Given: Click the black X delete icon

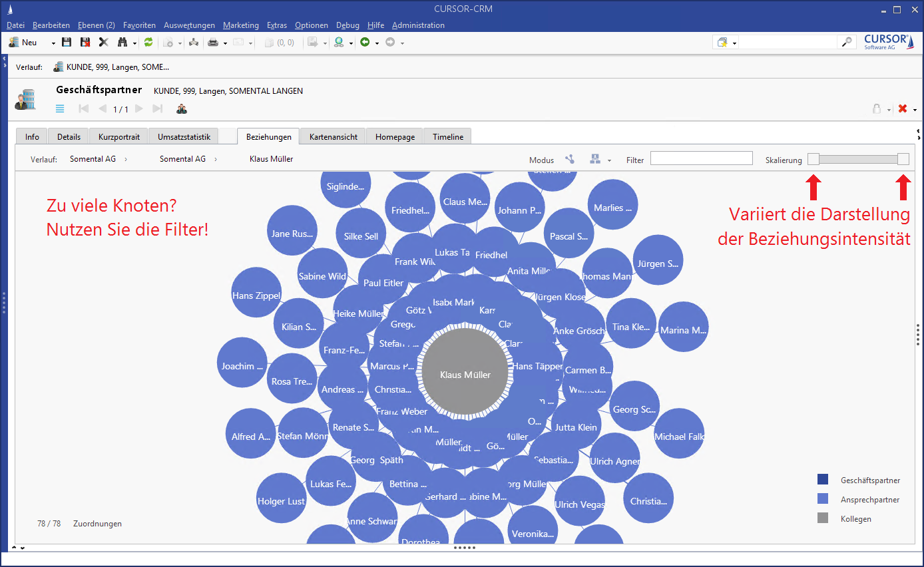Looking at the screenshot, I should click(x=103, y=42).
